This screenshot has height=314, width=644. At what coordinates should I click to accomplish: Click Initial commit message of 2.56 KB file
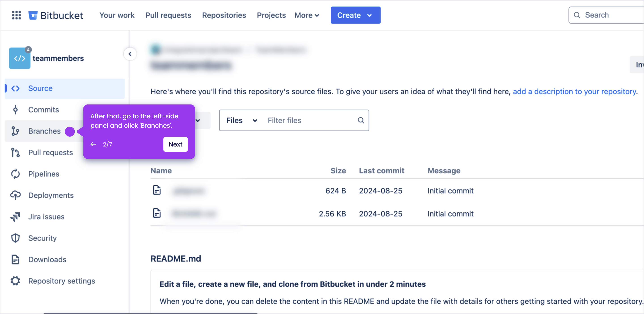[451, 214]
